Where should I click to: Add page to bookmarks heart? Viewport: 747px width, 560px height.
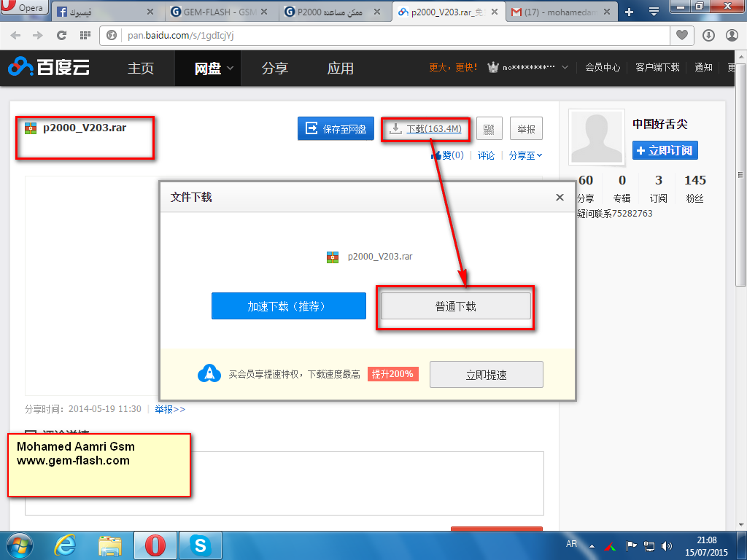pyautogui.click(x=682, y=35)
